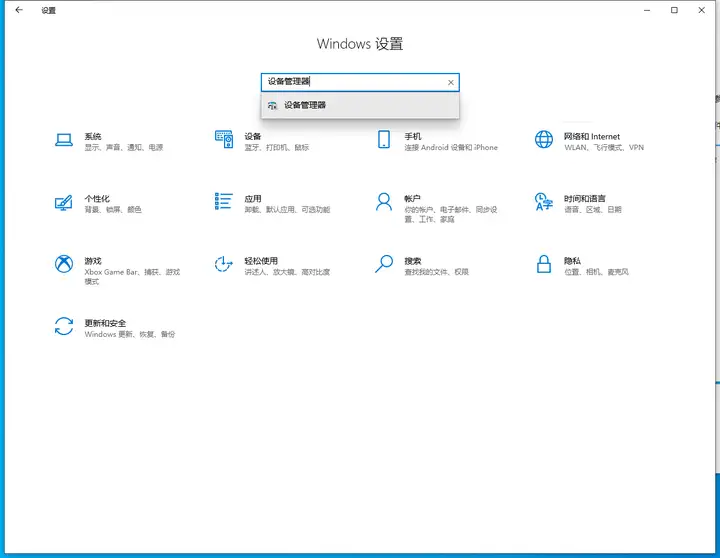Image resolution: width=720 pixels, height=558 pixels.
Task: Open the 隐私 category label
Action: pyautogui.click(x=572, y=261)
